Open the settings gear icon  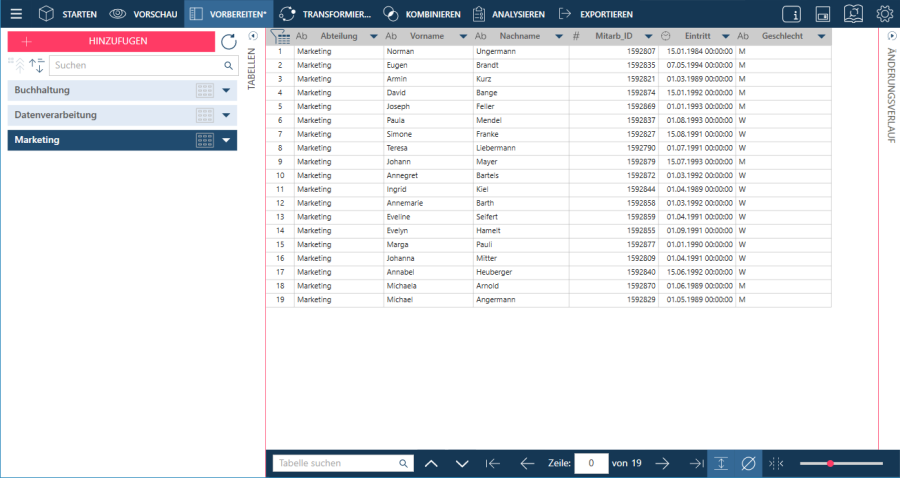click(884, 14)
